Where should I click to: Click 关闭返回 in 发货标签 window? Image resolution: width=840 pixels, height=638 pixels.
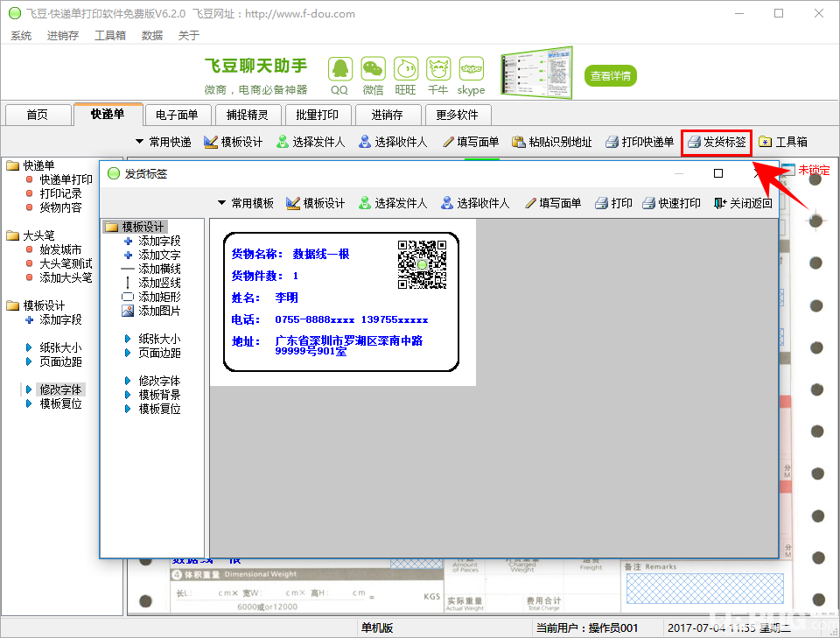[743, 203]
